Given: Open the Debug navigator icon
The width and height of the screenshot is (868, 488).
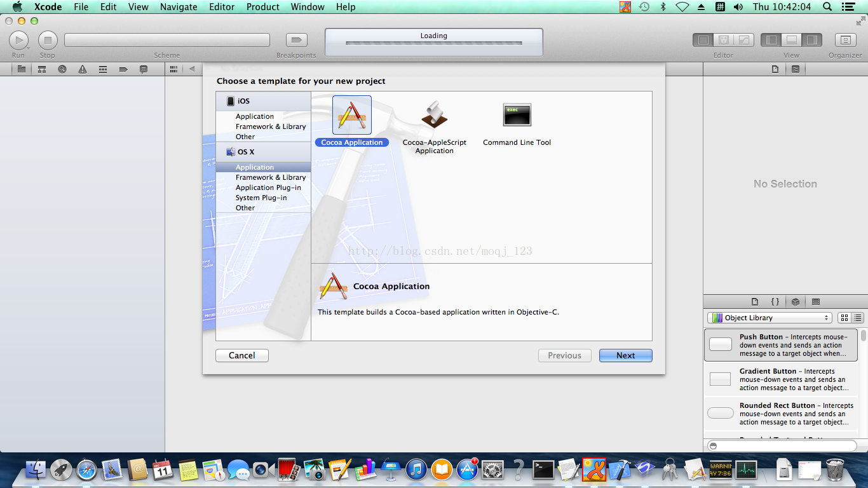Looking at the screenshot, I should pos(103,69).
